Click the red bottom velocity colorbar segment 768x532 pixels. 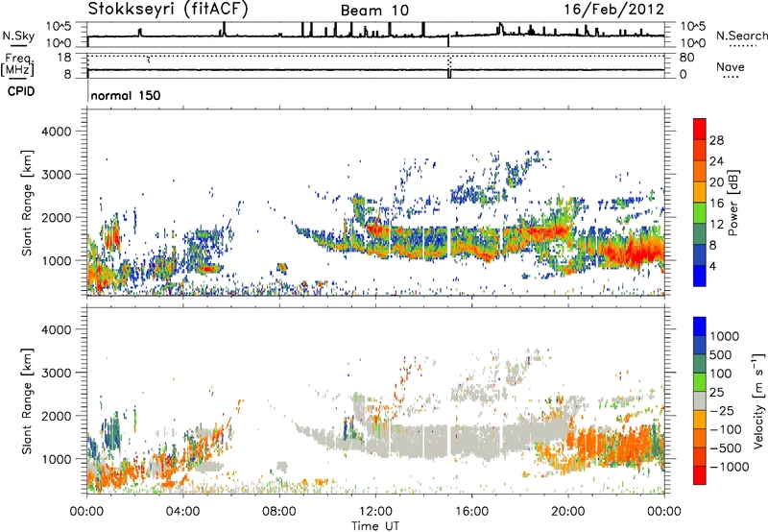coord(700,475)
